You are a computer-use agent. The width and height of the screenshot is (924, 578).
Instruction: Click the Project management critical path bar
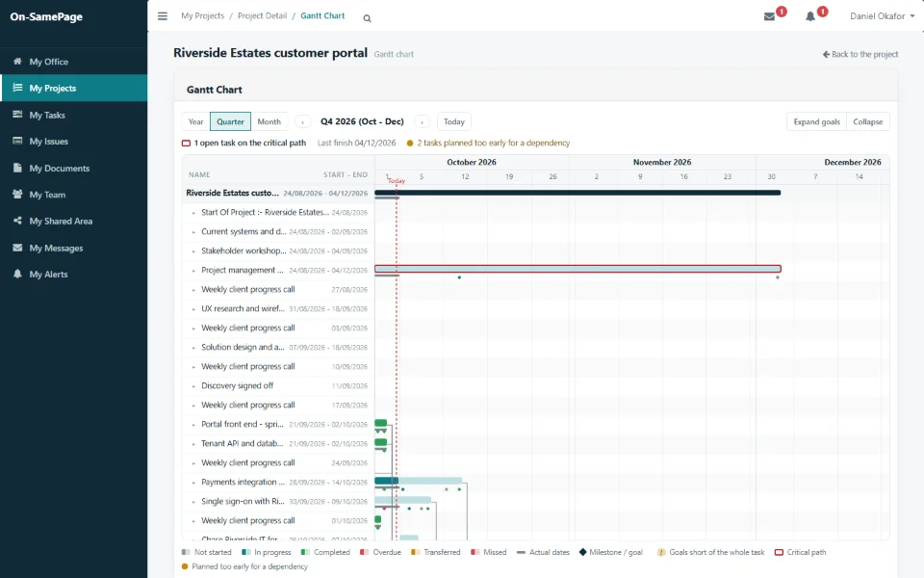tap(577, 269)
